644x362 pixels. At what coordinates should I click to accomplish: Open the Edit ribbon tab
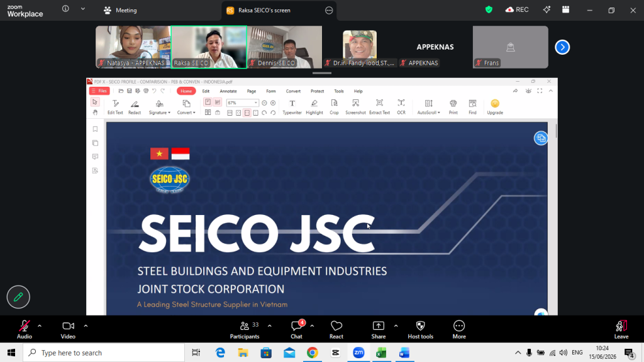tap(206, 91)
